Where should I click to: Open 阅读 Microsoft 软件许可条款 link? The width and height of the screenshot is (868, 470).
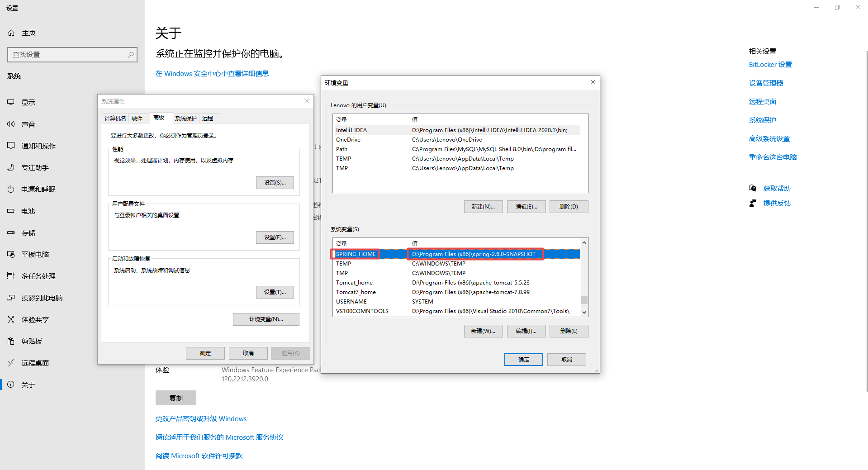click(x=199, y=456)
